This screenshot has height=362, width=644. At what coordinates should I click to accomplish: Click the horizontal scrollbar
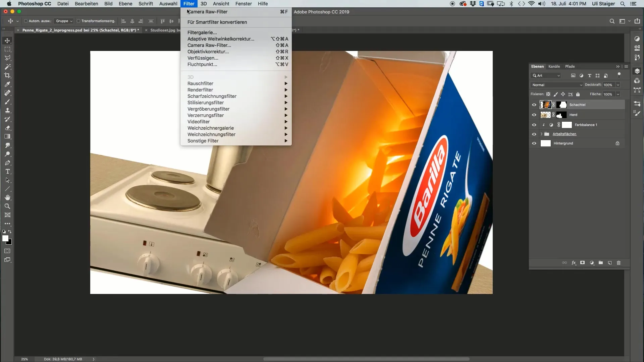366,359
